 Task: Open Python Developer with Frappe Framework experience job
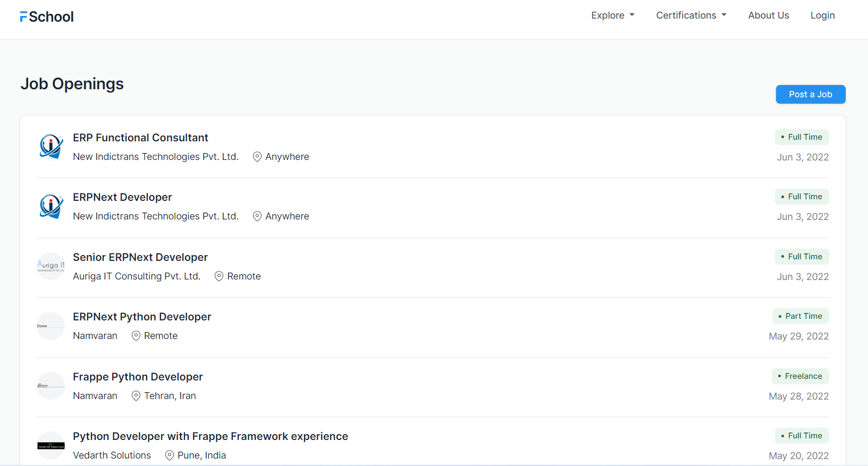pos(210,436)
